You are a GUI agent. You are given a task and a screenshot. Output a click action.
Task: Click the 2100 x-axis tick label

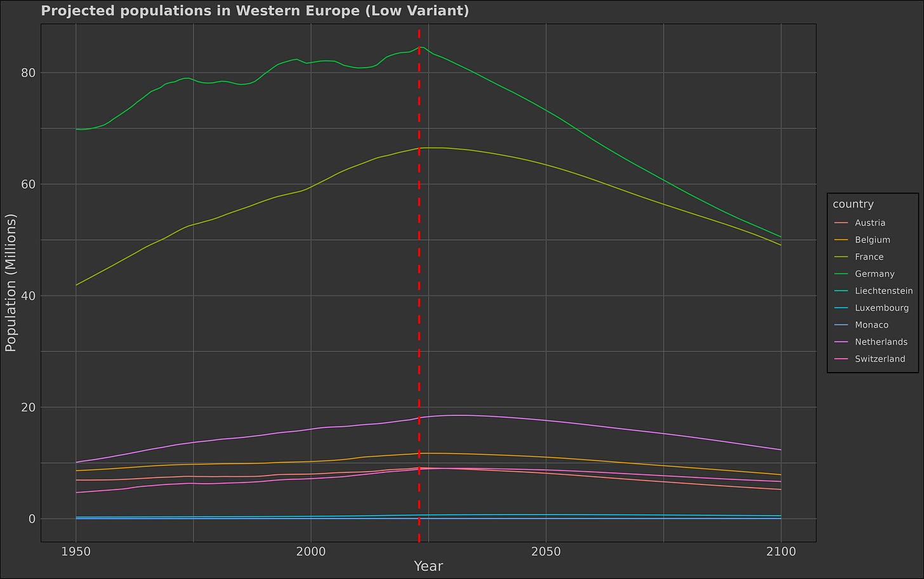pos(781,552)
